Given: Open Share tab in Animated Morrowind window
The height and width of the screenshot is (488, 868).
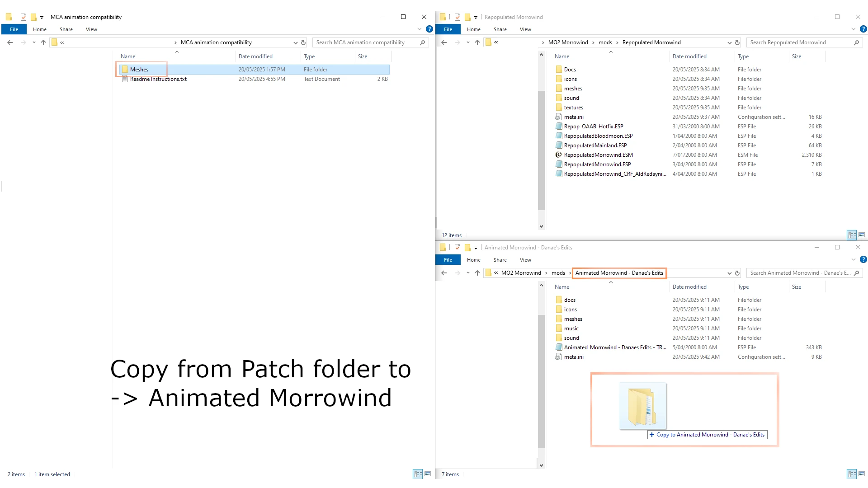Looking at the screenshot, I should pyautogui.click(x=500, y=260).
